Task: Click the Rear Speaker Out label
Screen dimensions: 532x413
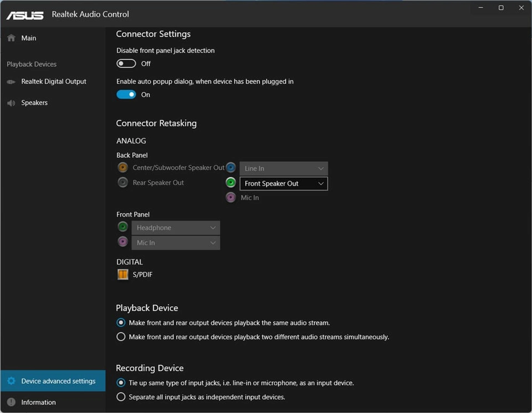Action: 158,183
